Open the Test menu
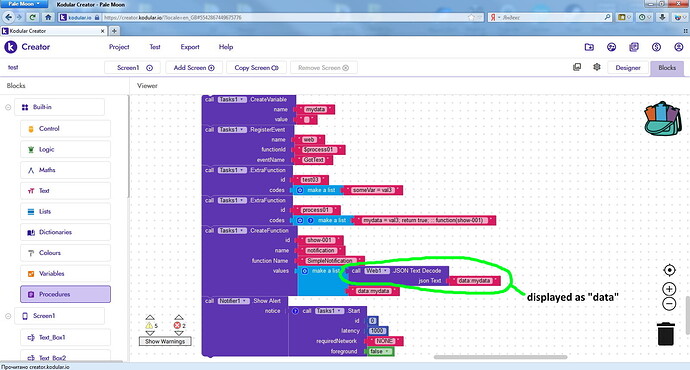 click(155, 47)
